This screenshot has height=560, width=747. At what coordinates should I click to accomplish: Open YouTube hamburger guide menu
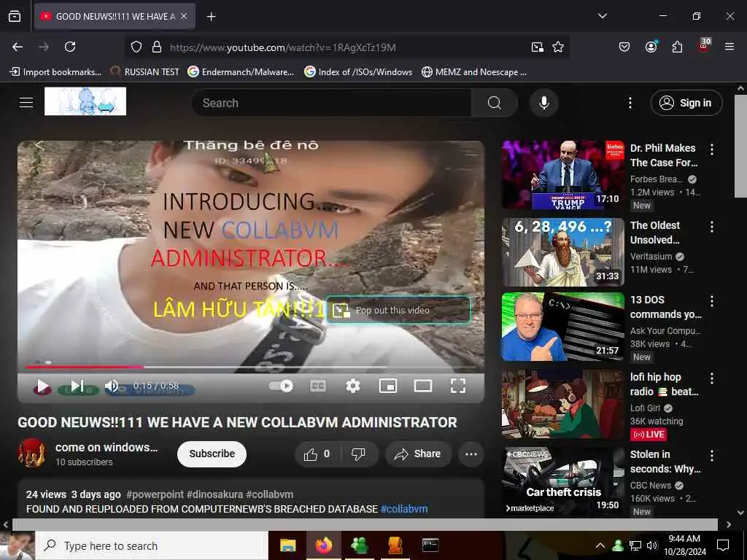click(x=26, y=102)
